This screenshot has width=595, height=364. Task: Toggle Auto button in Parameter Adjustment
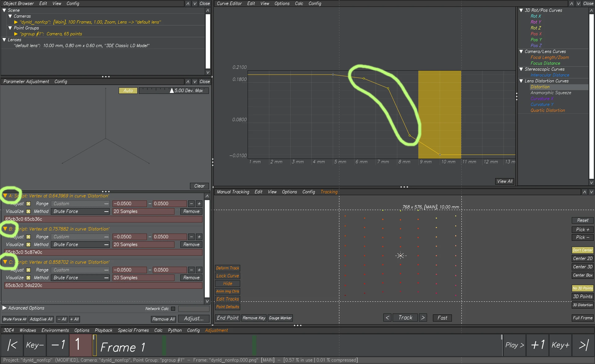click(x=128, y=90)
